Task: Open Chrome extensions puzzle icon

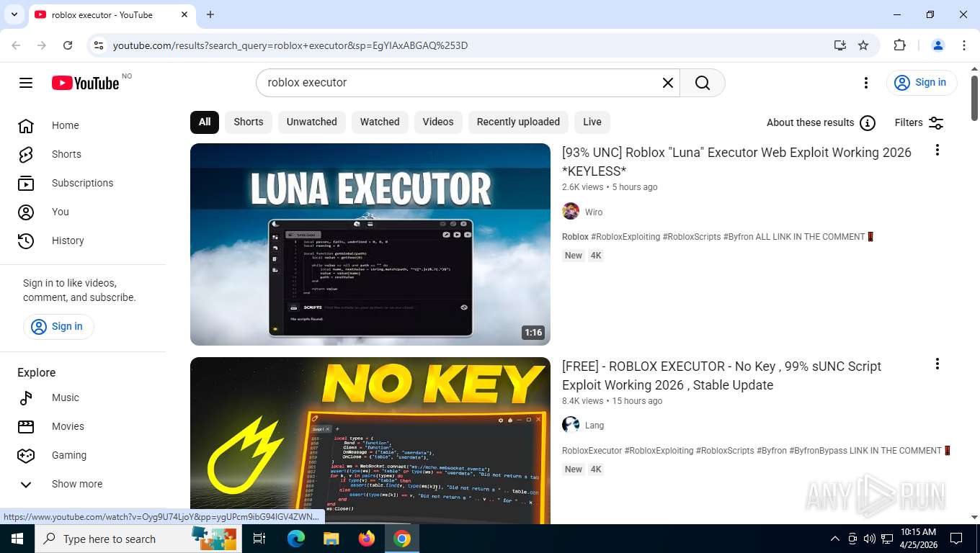Action: coord(899,45)
